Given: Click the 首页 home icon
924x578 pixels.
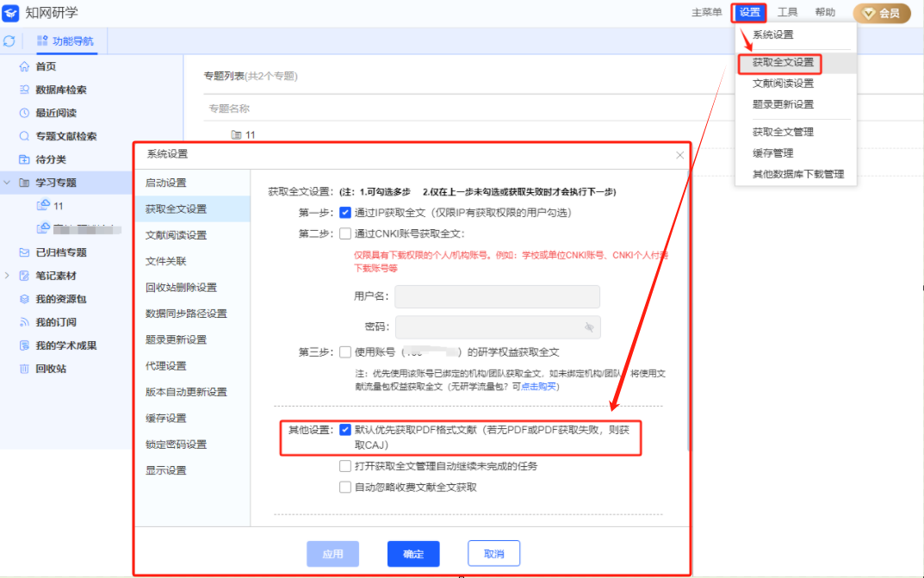Looking at the screenshot, I should tap(24, 66).
